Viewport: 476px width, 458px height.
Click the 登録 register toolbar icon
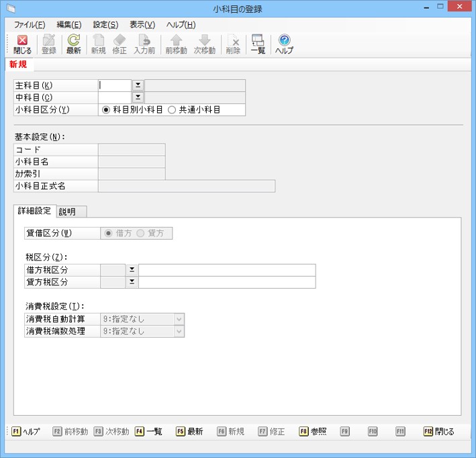click(x=49, y=41)
